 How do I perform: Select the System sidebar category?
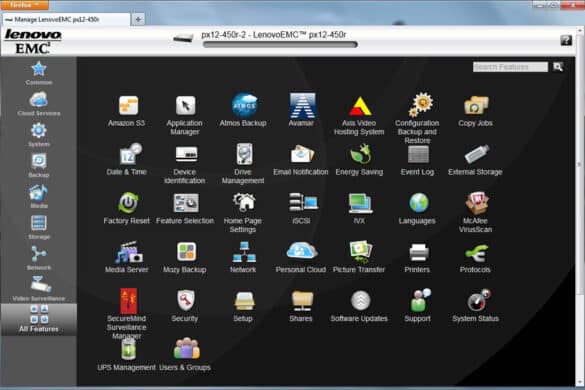(39, 135)
